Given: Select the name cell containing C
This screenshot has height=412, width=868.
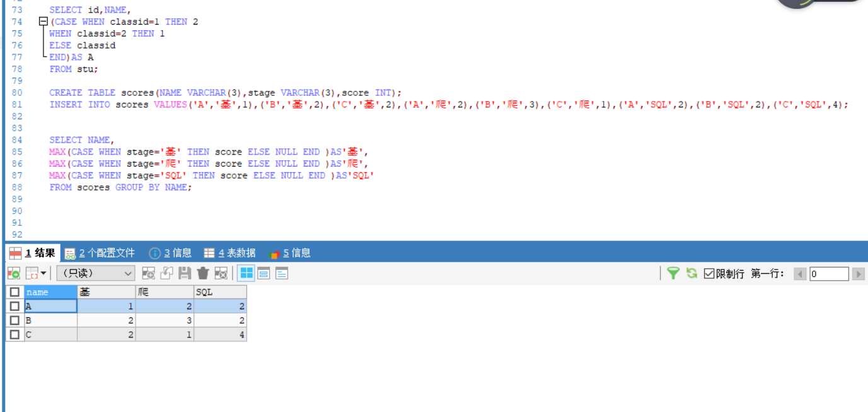Looking at the screenshot, I should (50, 335).
